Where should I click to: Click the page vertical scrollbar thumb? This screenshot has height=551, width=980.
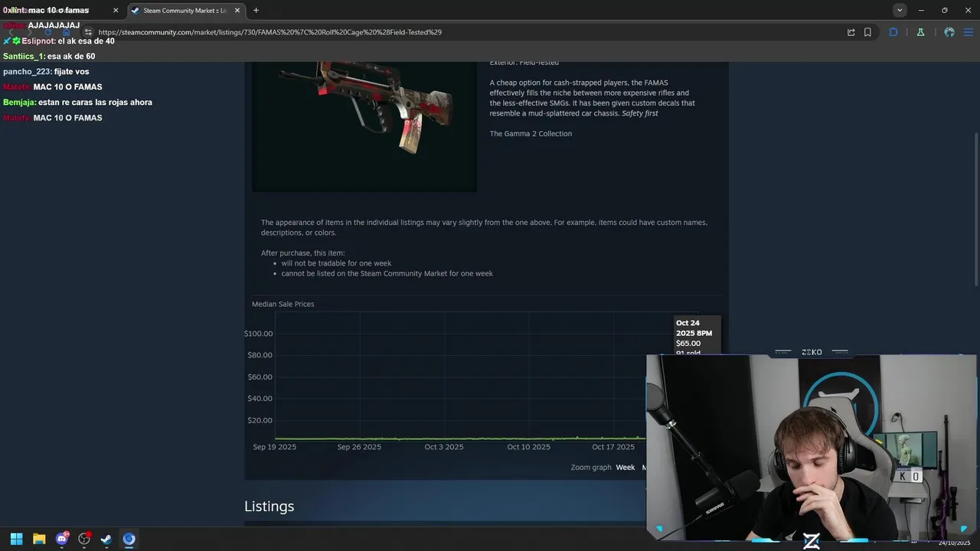pyautogui.click(x=975, y=209)
